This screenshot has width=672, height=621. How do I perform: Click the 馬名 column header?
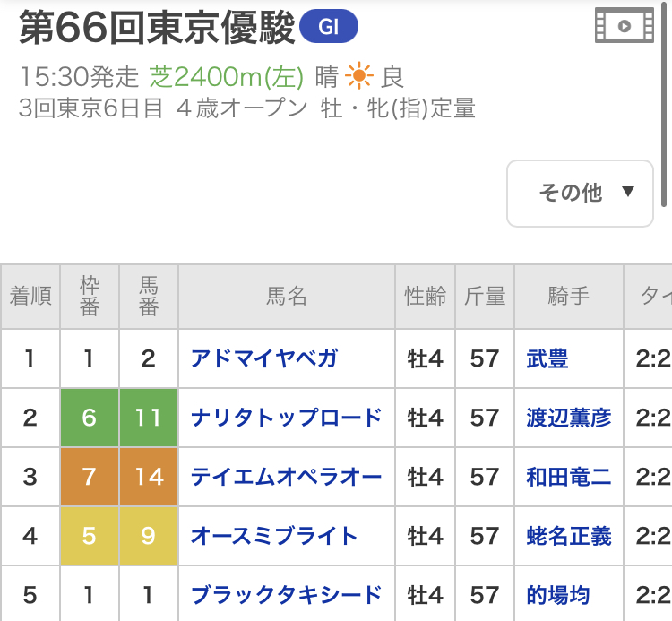point(287,297)
